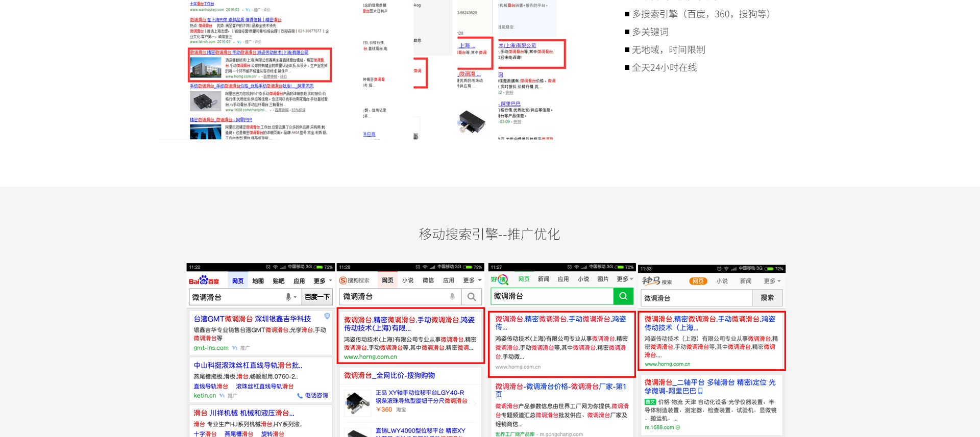Click the Haosou search input field
The height and width of the screenshot is (437, 980).
click(x=552, y=296)
